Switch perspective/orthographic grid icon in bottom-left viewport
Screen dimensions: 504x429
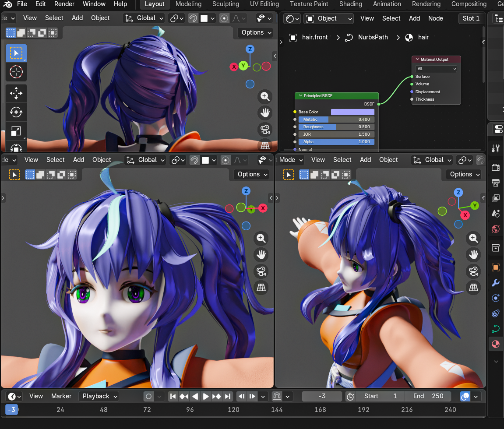point(261,287)
